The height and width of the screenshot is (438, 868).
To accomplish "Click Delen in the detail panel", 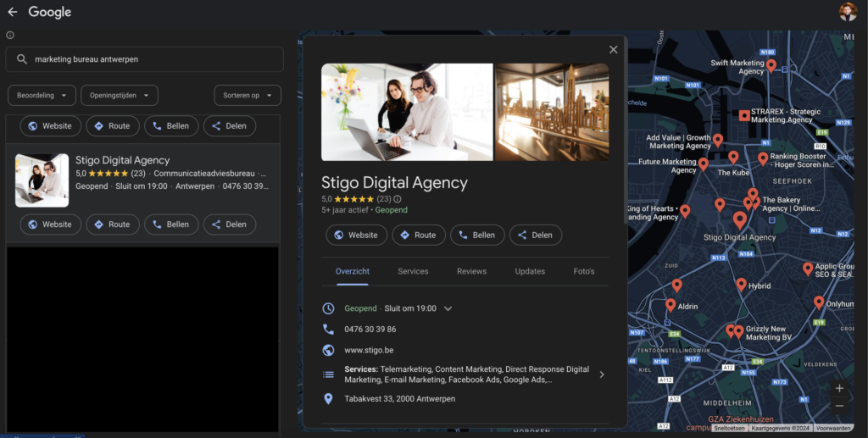I will tap(536, 235).
